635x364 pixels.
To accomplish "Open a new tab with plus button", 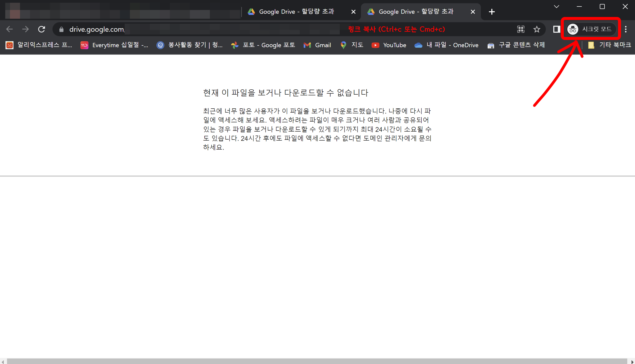I will point(492,12).
